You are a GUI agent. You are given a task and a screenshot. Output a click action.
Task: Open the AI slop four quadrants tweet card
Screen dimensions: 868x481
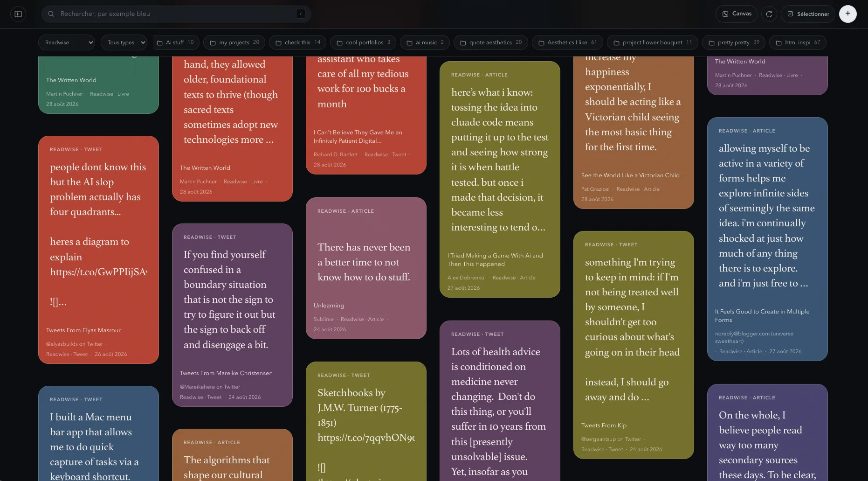click(x=98, y=250)
